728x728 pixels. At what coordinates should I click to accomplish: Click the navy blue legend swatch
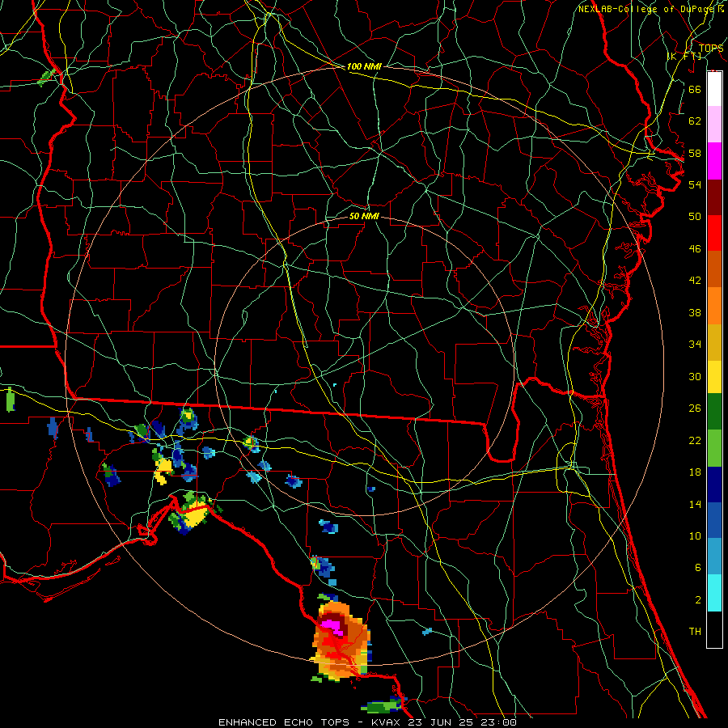coord(714,485)
